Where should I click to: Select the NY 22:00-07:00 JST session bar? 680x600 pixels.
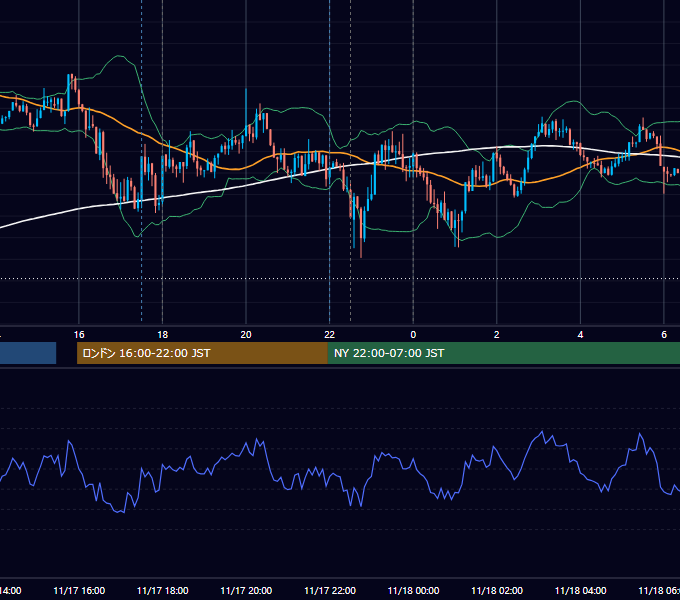(x=503, y=353)
